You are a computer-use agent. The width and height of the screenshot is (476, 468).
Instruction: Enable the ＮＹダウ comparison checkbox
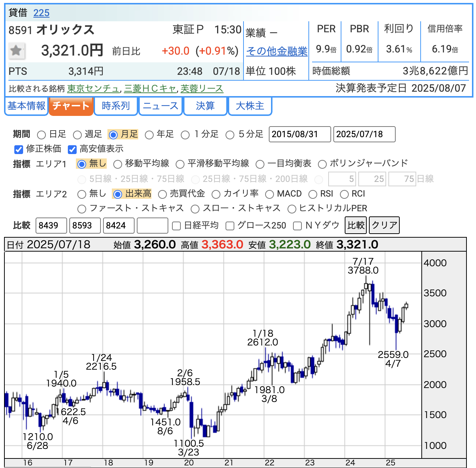(x=297, y=226)
